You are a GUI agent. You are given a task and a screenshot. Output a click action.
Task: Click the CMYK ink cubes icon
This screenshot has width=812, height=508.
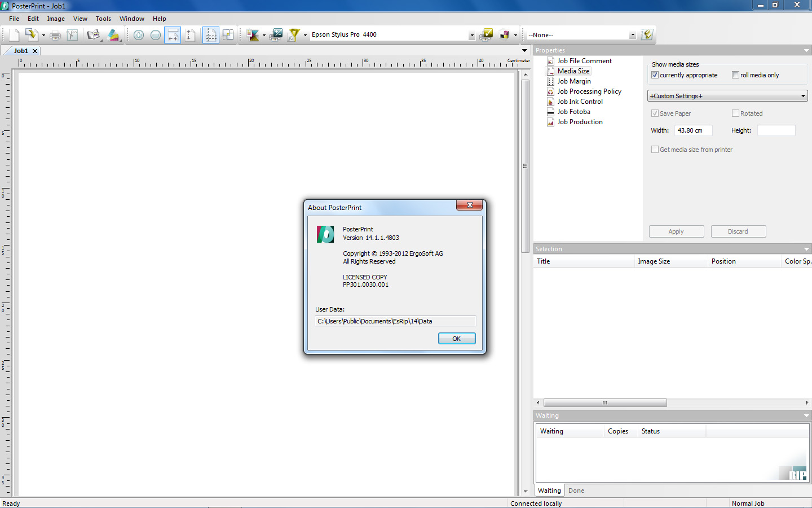point(505,35)
